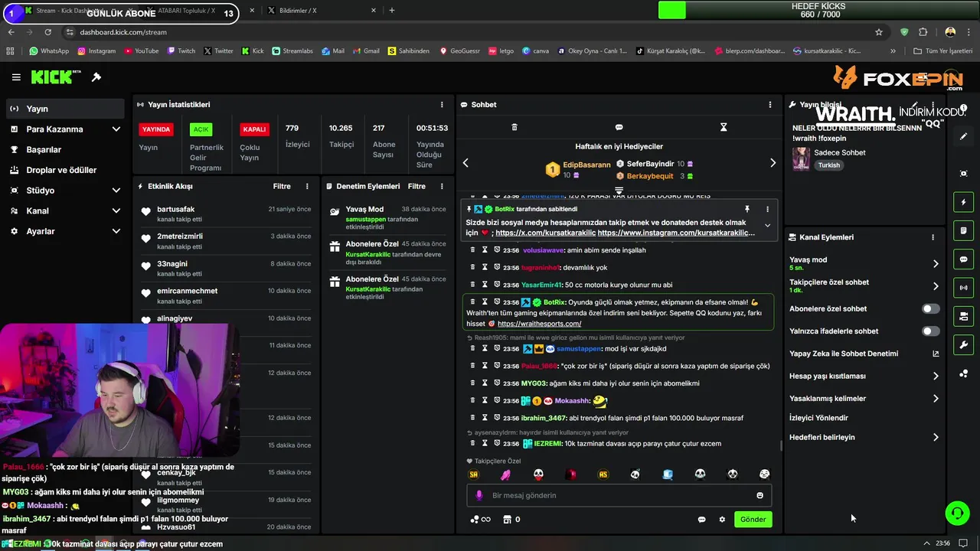The image size is (980, 551).
Task: Bookmark the current page with star icon
Action: (879, 32)
